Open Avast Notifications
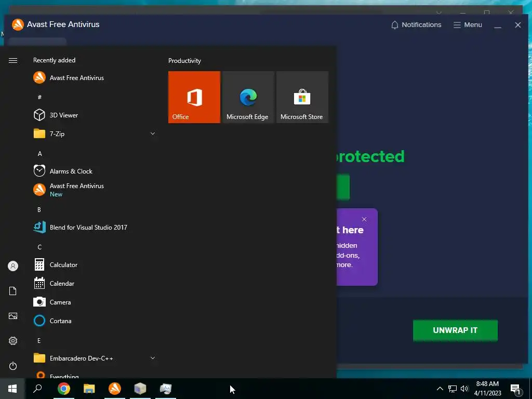Viewport: 532px width, 399px height. coord(416,25)
